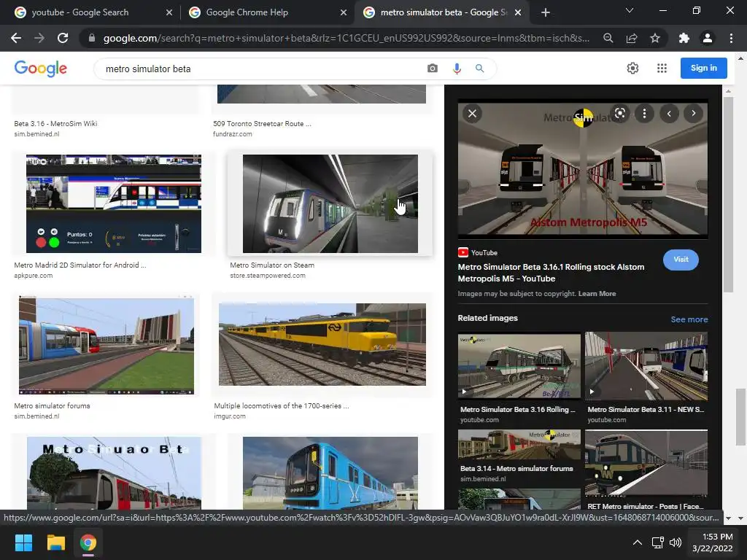The image size is (747, 560).
Task: Open the Chrome zoom magnifier icon
Action: coord(608,38)
